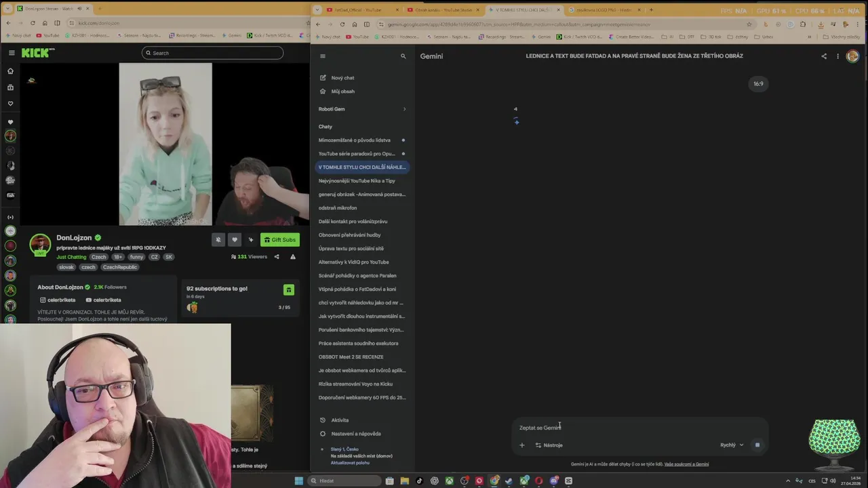Screen dimensions: 868x488
Task: Open Vaše soukromí a Gemini link
Action: [x=686, y=464]
